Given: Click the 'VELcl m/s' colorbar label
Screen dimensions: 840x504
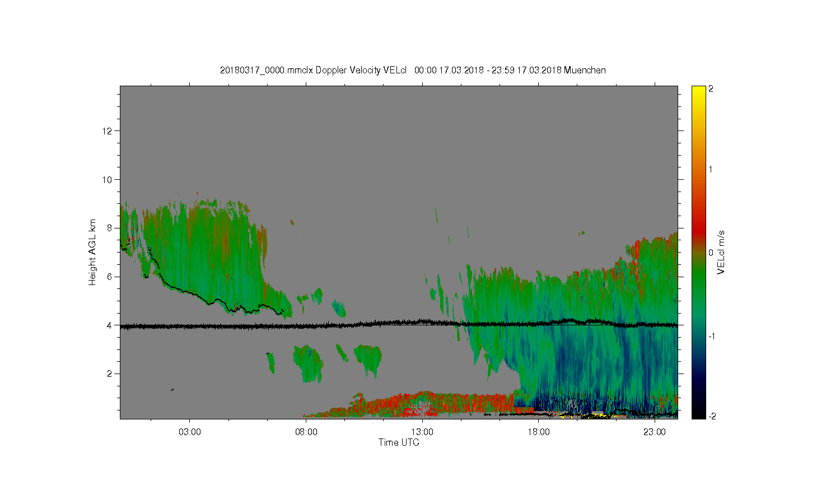Looking at the screenshot, I should pos(721,252).
